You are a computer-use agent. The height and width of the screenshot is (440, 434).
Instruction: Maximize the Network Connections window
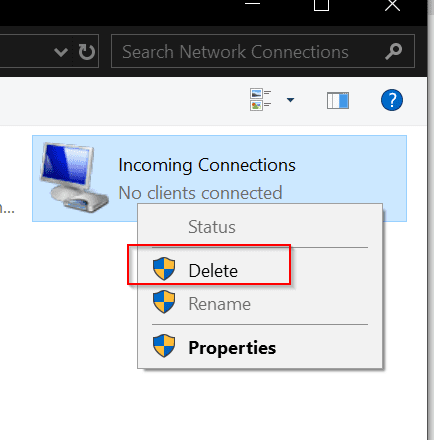point(321,5)
